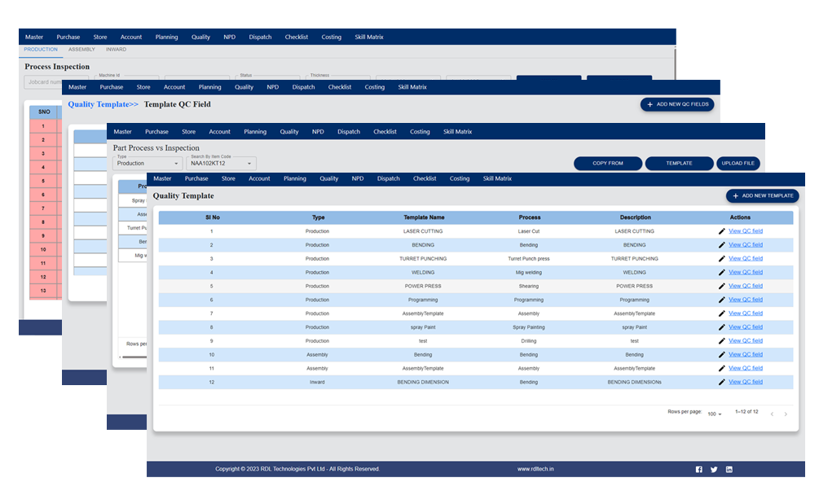Click the previous page arrow in pagination
Image resolution: width=819 pixels, height=504 pixels.
[770, 414]
